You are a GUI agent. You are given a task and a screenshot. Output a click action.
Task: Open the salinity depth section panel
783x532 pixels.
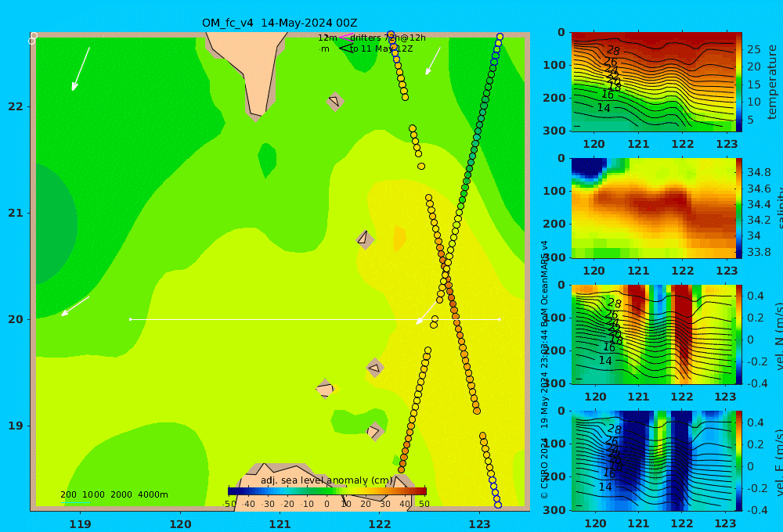tap(653, 208)
